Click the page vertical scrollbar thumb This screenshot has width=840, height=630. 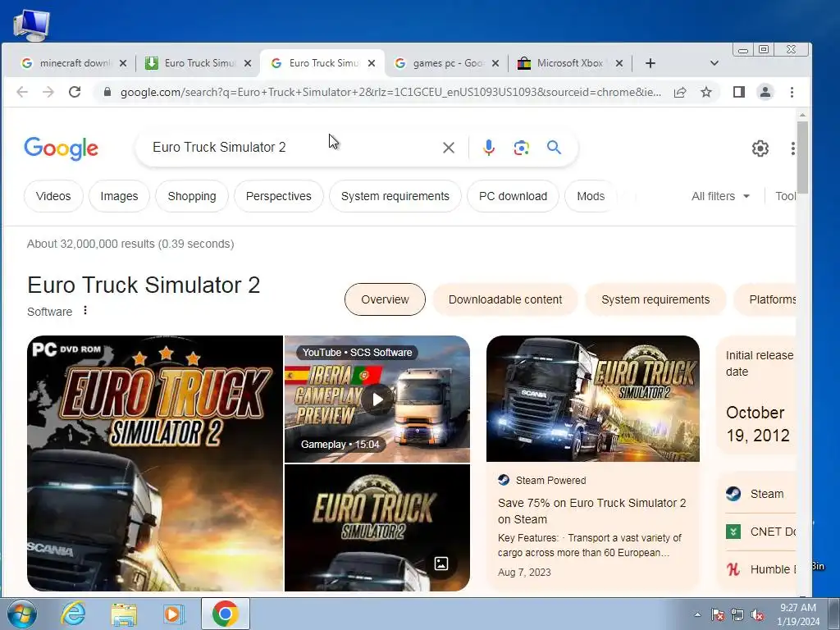802,157
